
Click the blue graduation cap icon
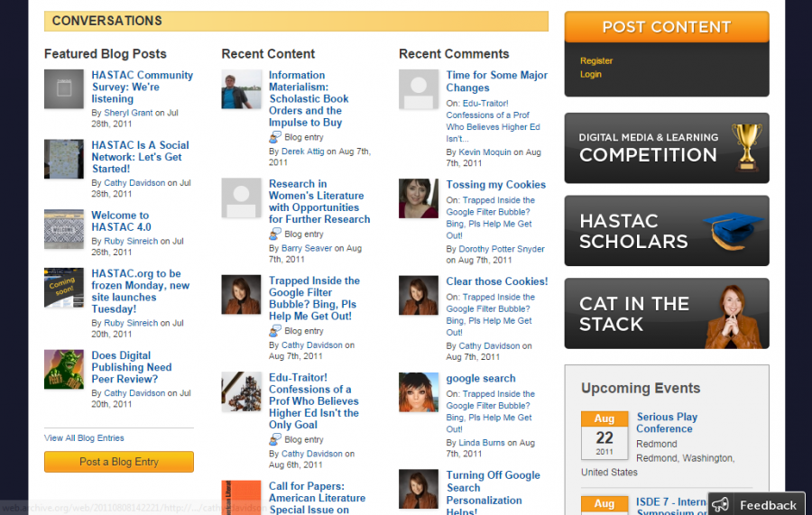tap(733, 231)
